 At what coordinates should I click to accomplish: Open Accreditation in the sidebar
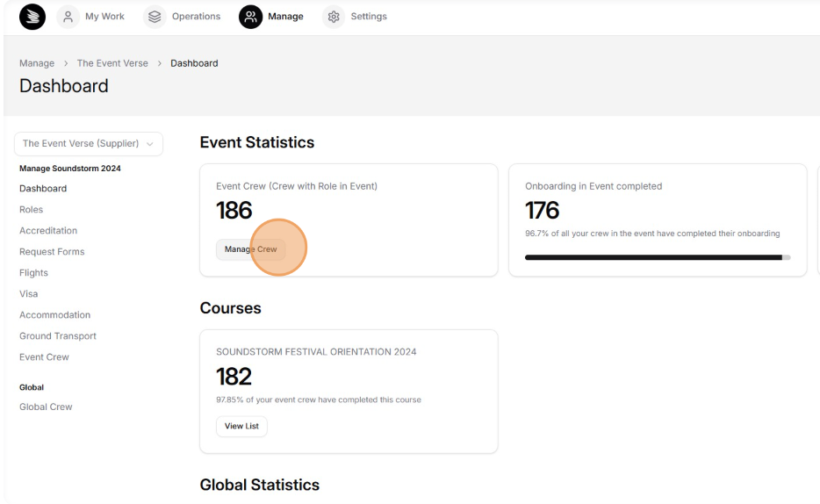click(47, 231)
